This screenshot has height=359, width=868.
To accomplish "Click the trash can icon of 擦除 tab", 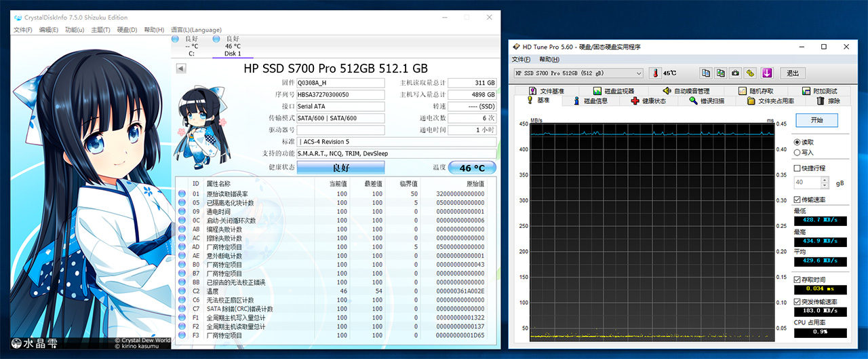I will 821,100.
